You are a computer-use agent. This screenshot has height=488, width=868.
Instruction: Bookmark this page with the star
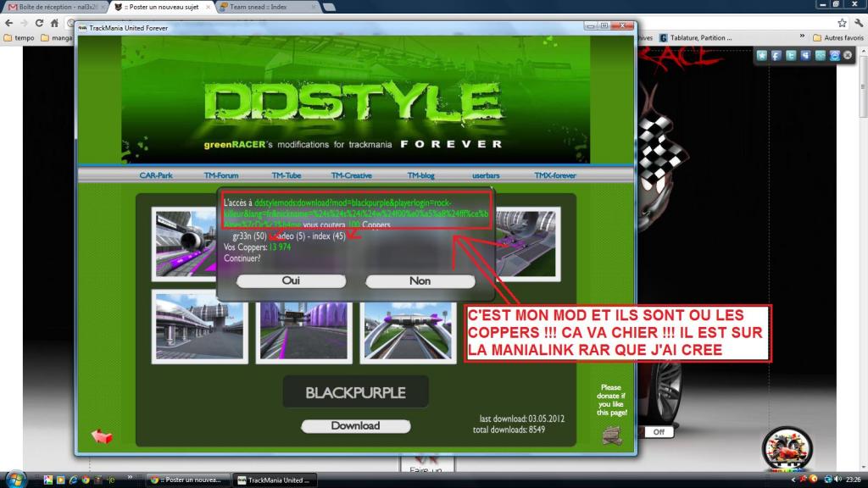pyautogui.click(x=842, y=23)
